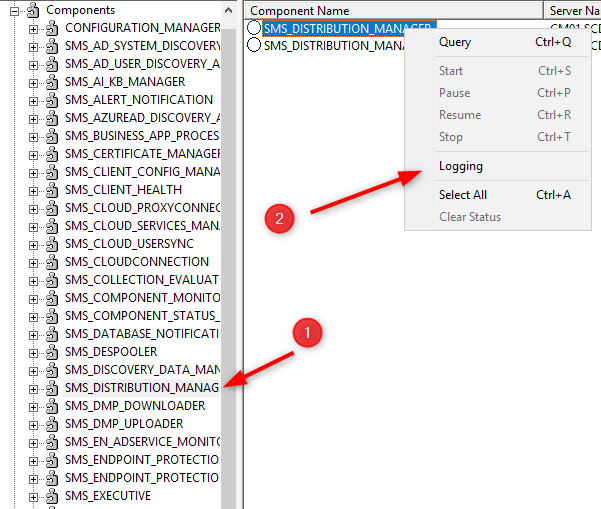Click the SMS_CERTIFICATE_MANAGER component icon
This screenshot has width=601, height=509.
pyautogui.click(x=52, y=154)
